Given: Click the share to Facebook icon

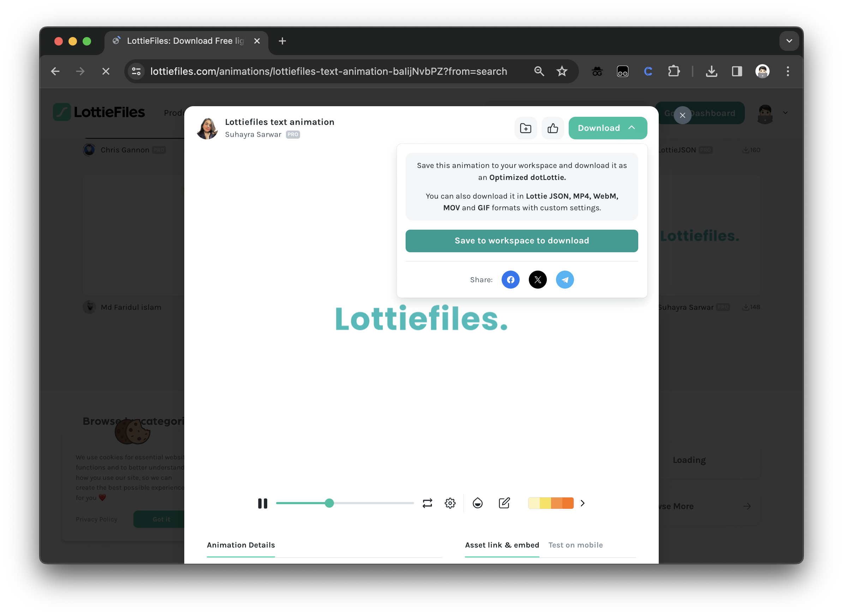Looking at the screenshot, I should 510,280.
